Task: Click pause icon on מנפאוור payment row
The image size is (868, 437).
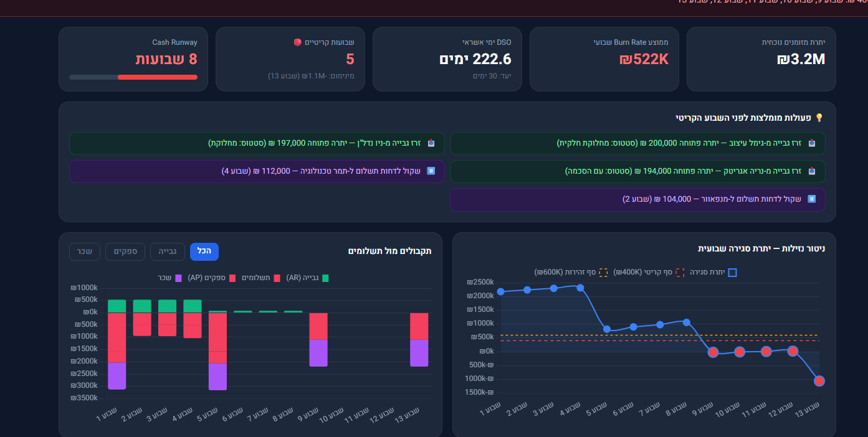Action: 811,199
